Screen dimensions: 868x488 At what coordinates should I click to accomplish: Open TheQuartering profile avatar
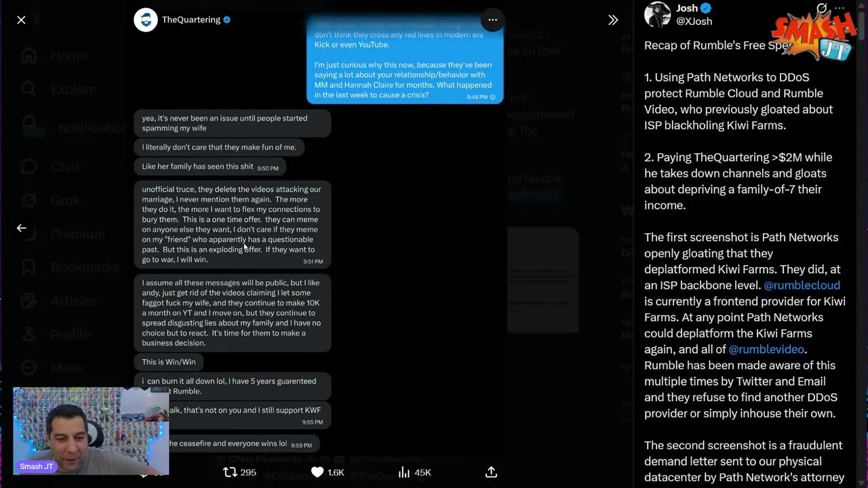click(145, 20)
